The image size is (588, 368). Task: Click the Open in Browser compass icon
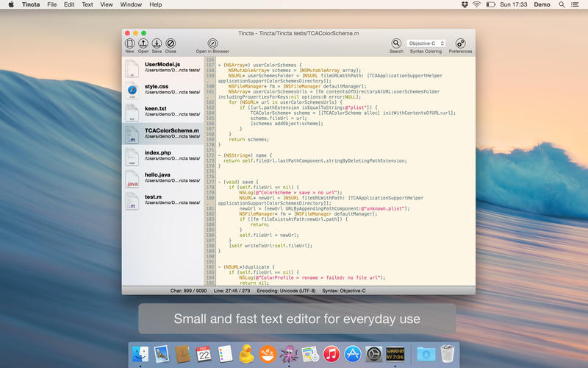point(212,43)
